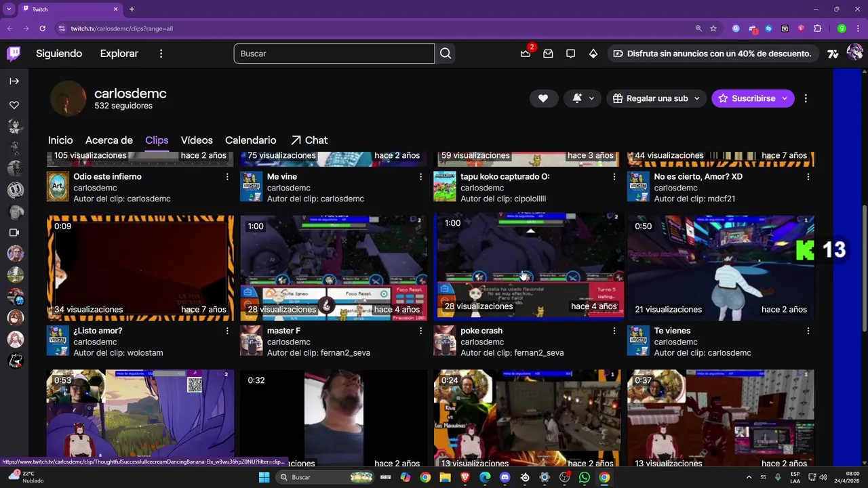Open options for poke crash clip
The height and width of the screenshot is (488, 868).
614,331
